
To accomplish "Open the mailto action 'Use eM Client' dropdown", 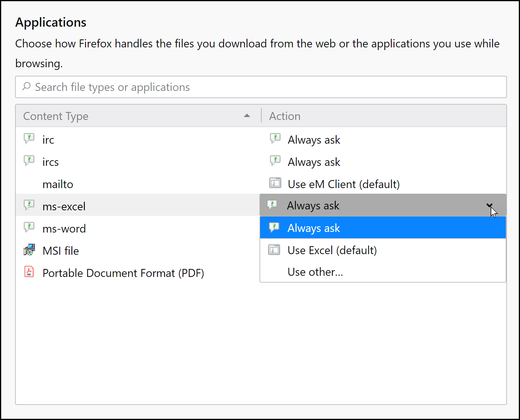I will click(344, 184).
